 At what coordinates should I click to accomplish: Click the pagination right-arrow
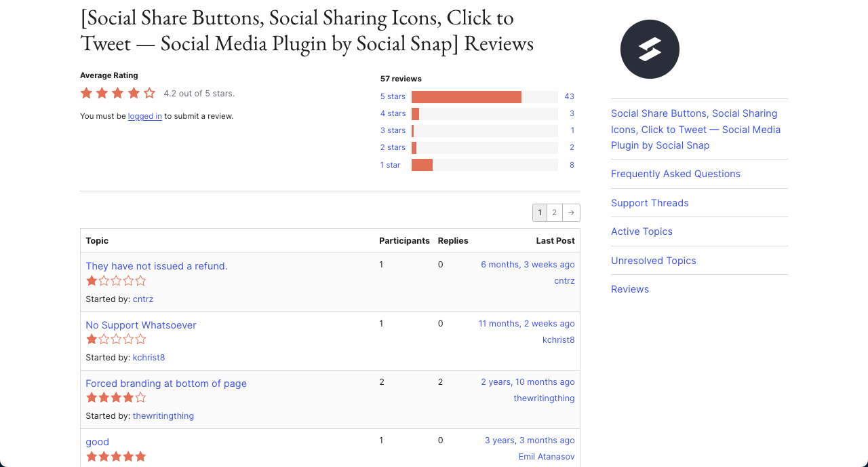570,212
